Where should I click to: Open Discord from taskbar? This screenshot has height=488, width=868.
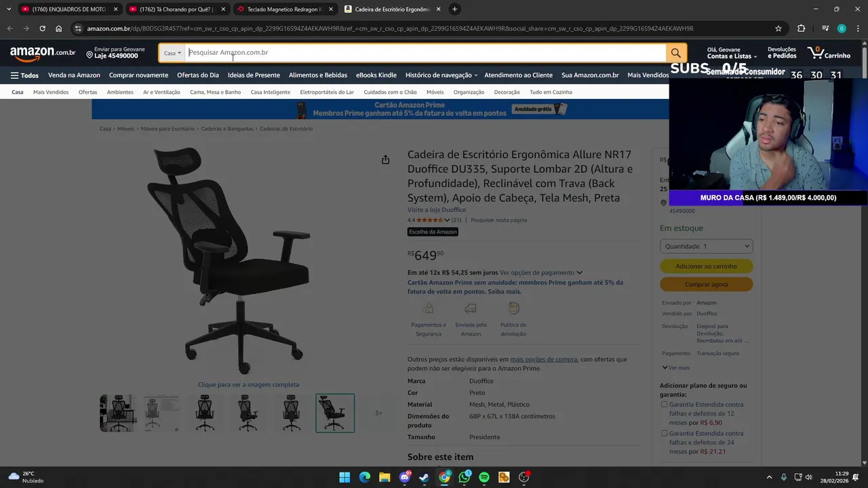[x=405, y=477]
